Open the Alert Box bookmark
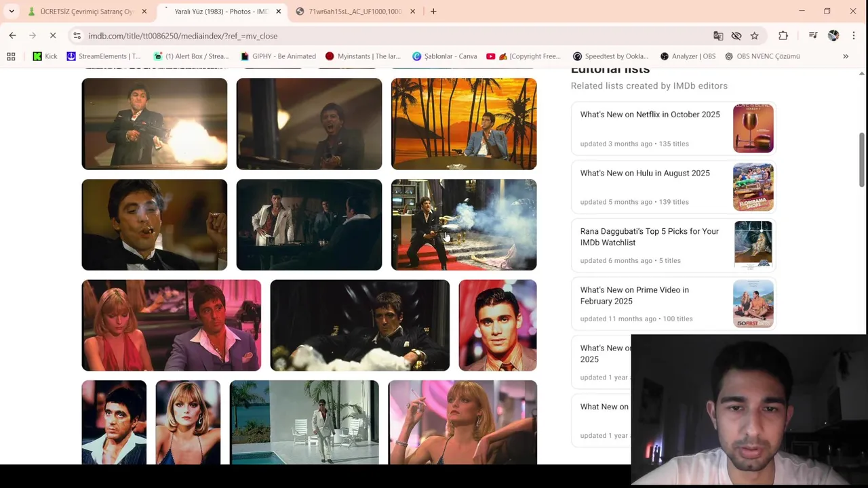This screenshot has height=488, width=868. (x=191, y=56)
